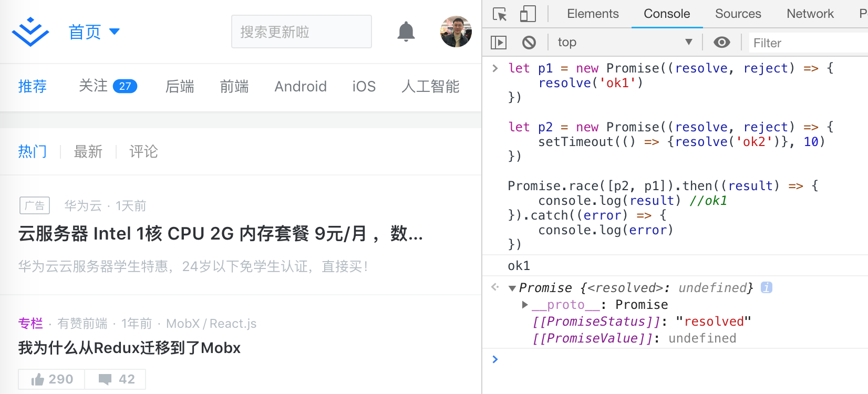Viewport: 868px width, 394px height.
Task: Open comments showing 42 on article
Action: tap(116, 379)
